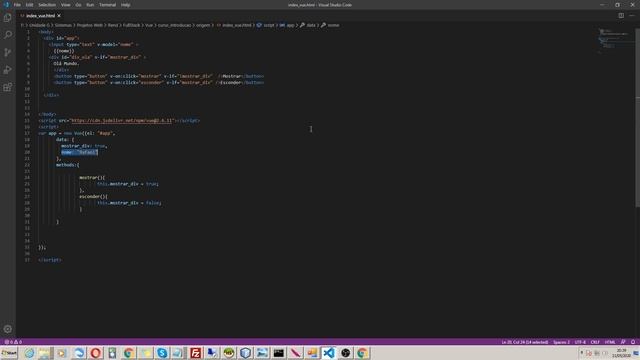Close the index_vue.html tab
The width and height of the screenshot is (640, 360).
click(x=59, y=16)
